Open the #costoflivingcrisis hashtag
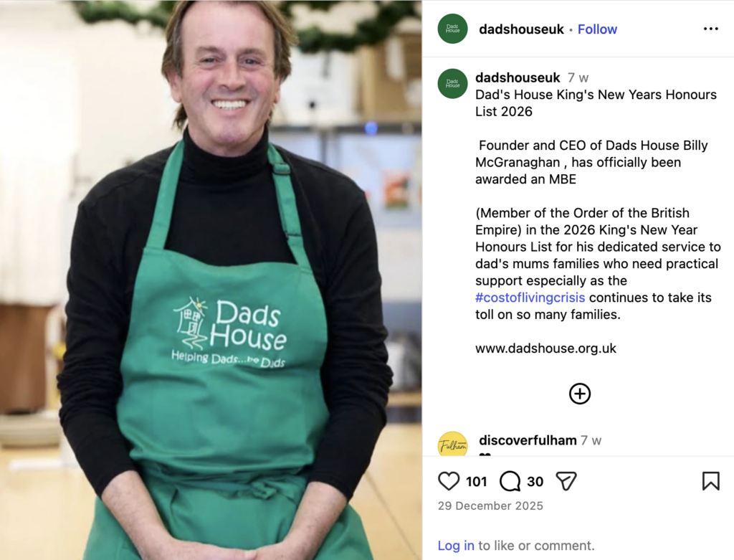The height and width of the screenshot is (560, 734). (530, 298)
